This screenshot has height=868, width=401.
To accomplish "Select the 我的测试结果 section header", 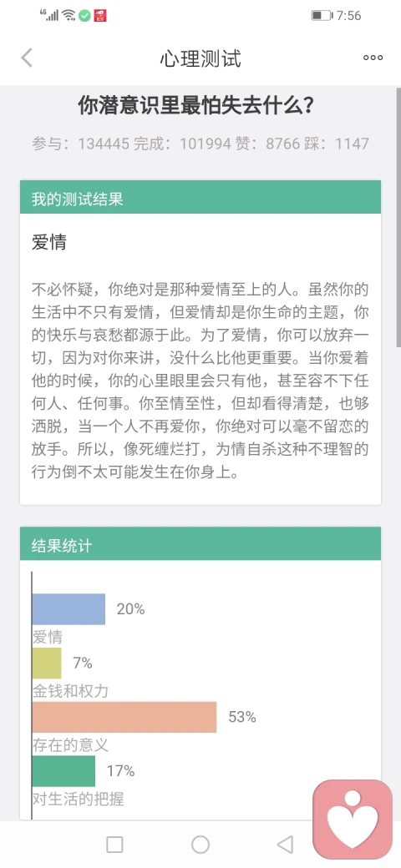I will tap(200, 196).
